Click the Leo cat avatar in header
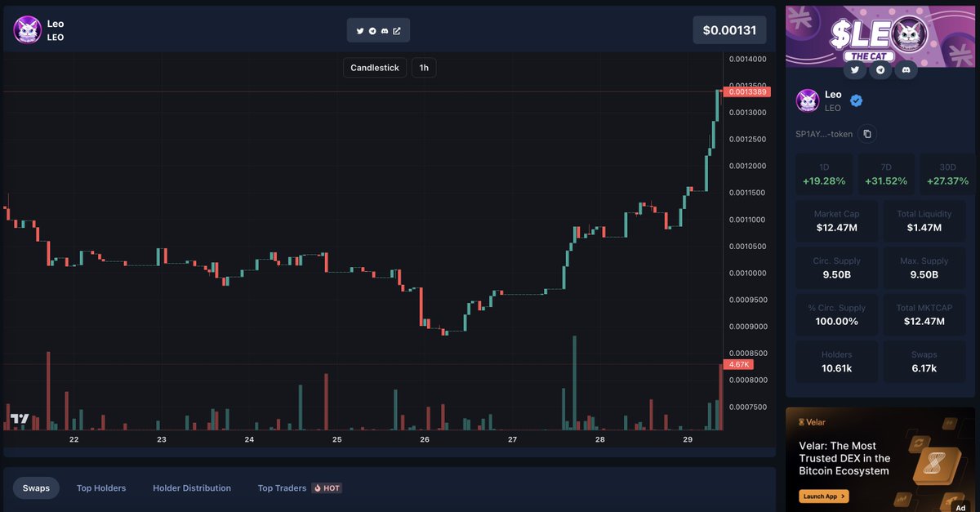 (x=27, y=30)
